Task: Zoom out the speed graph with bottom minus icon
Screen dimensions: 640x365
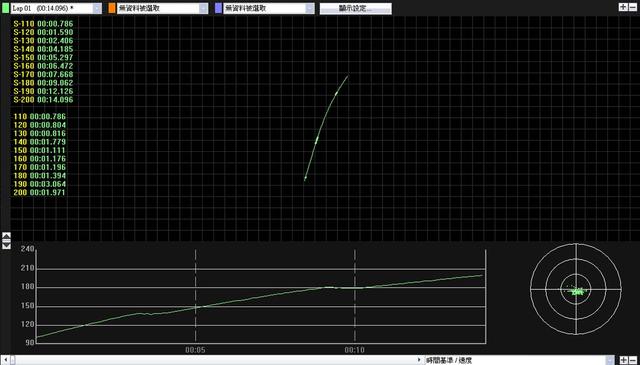Action: click(632, 360)
